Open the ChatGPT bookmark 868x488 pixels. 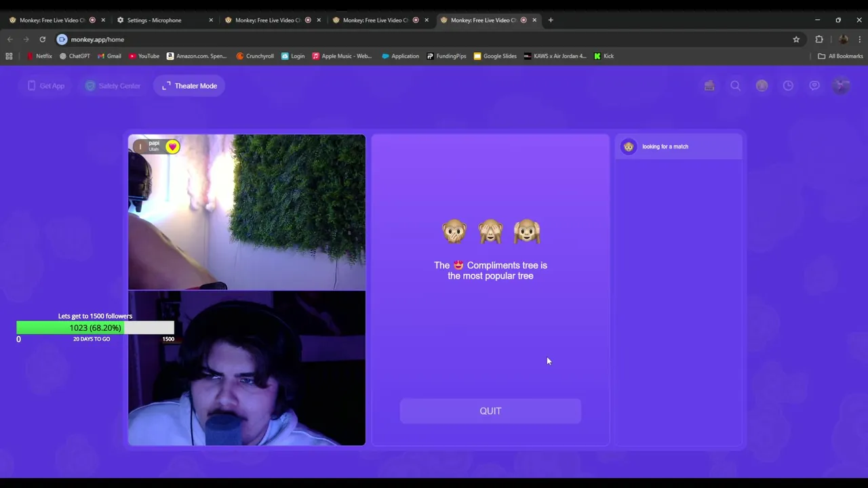(75, 56)
